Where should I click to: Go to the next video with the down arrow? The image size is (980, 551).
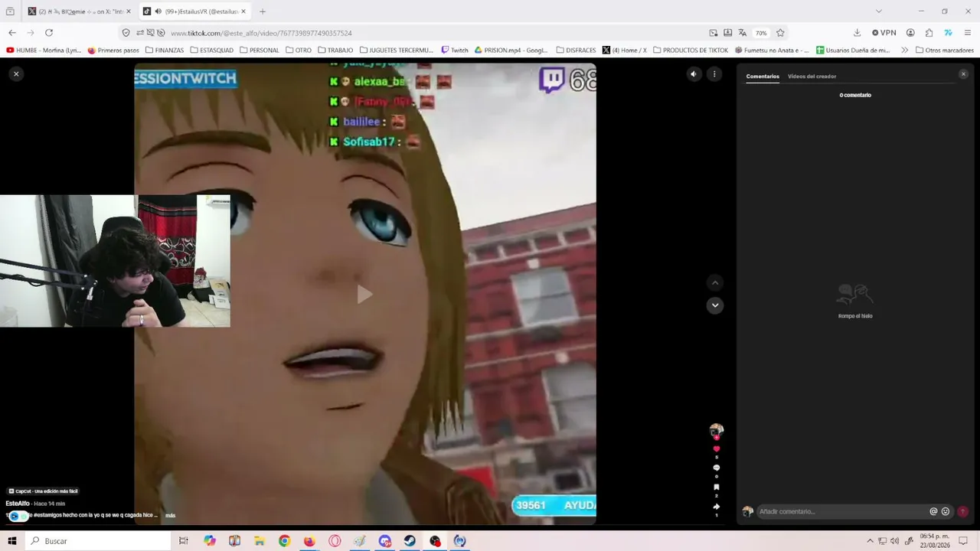point(715,305)
